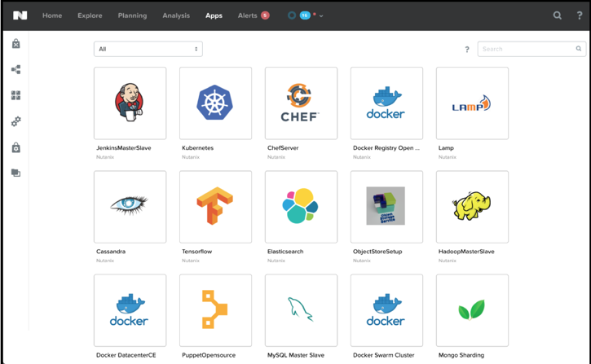Click the MySQL Master Slave label

coord(295,355)
